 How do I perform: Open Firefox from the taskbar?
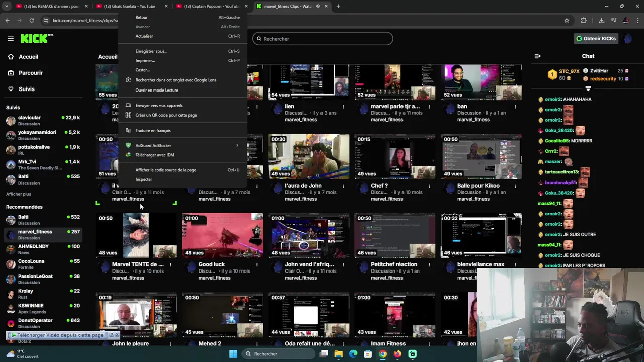(397, 354)
